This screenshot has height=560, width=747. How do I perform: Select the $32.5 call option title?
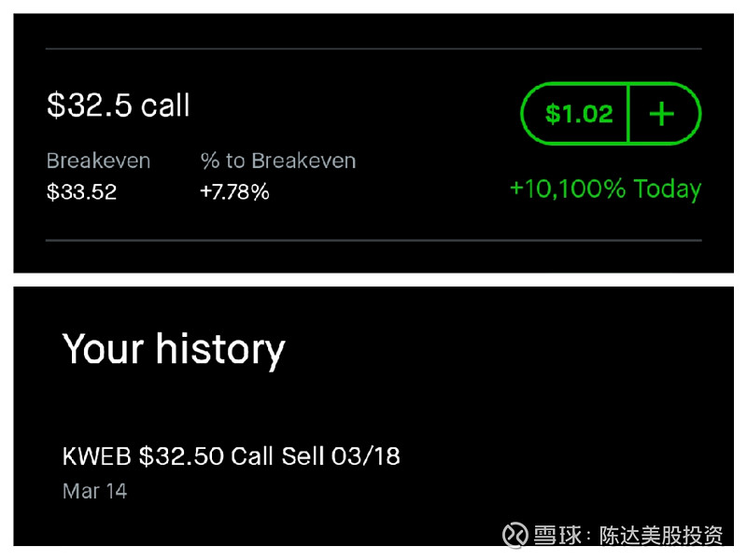click(x=119, y=105)
